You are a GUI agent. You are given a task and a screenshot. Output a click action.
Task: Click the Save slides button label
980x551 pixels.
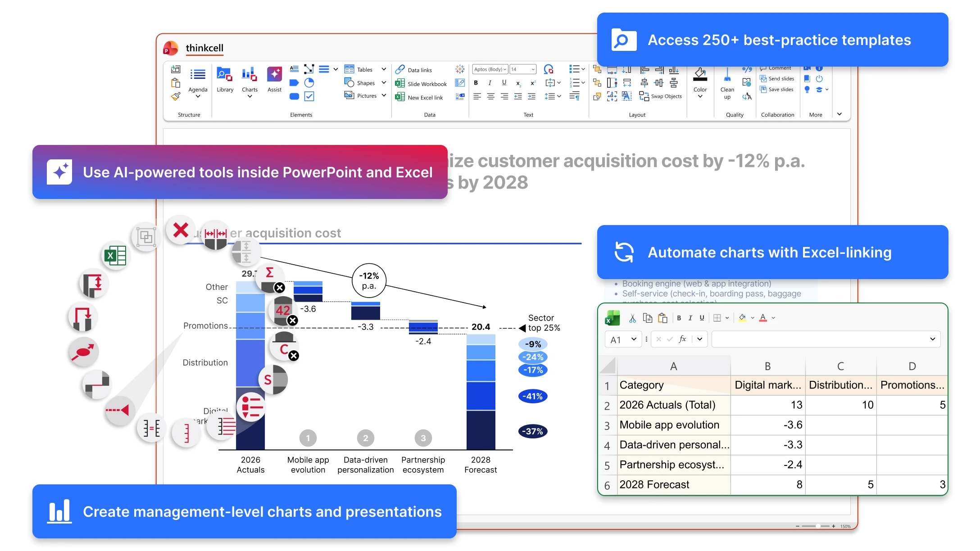tap(781, 90)
